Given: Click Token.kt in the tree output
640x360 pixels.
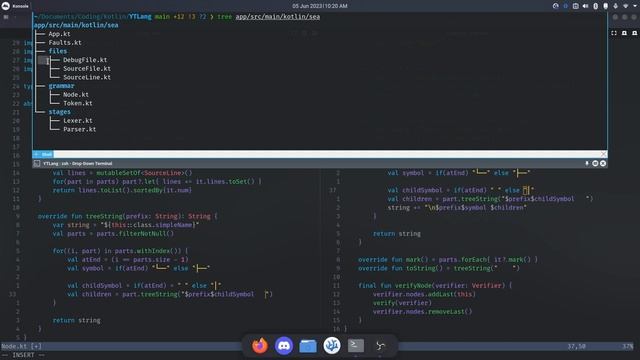Looking at the screenshot, I should [78, 103].
